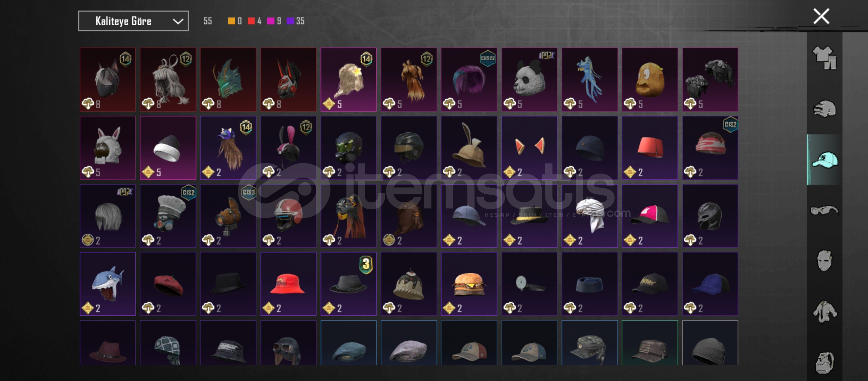868x381 pixels.
Task: Open the outfit sets category icon
Action: 825,58
